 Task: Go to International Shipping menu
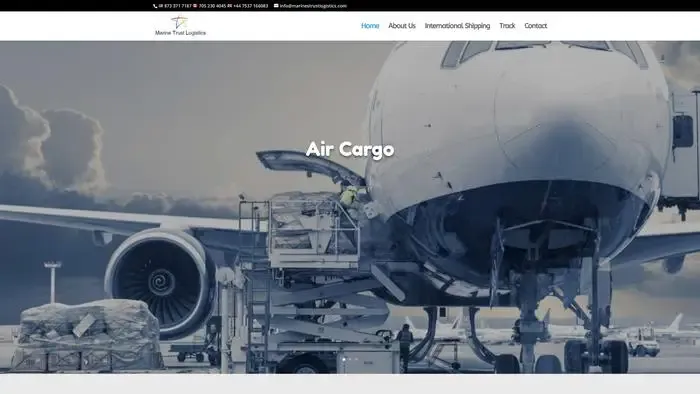[x=457, y=26]
